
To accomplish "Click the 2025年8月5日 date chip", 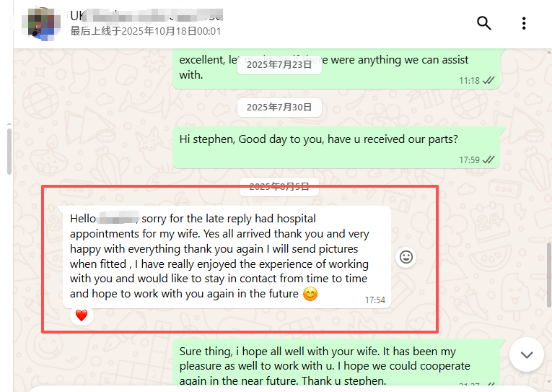I will [279, 186].
